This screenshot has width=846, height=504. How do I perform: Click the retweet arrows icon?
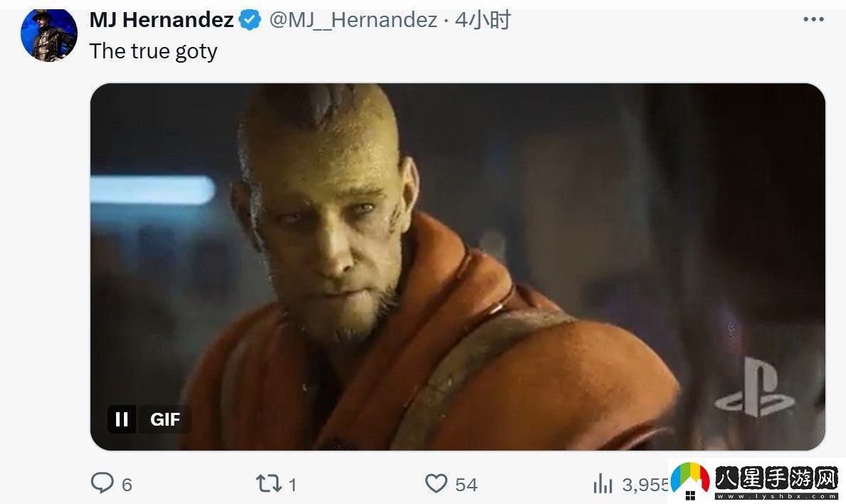point(268,483)
